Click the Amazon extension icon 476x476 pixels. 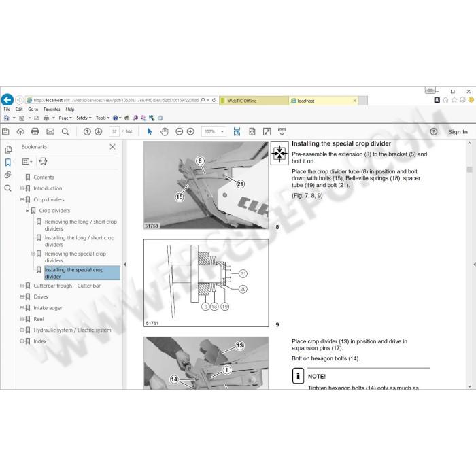pyautogui.click(x=437, y=100)
